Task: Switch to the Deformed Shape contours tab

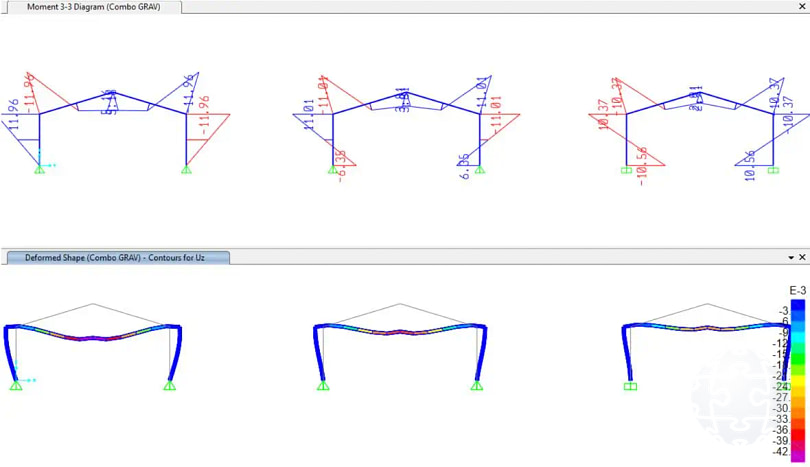Action: (x=115, y=258)
